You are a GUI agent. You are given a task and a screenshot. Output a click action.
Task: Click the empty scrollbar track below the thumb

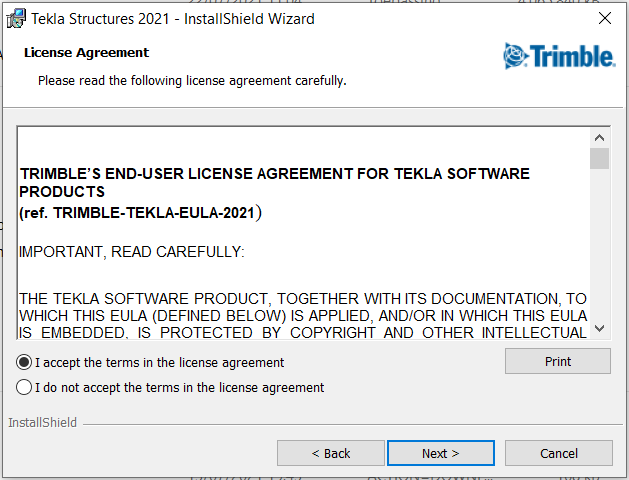pyautogui.click(x=599, y=244)
